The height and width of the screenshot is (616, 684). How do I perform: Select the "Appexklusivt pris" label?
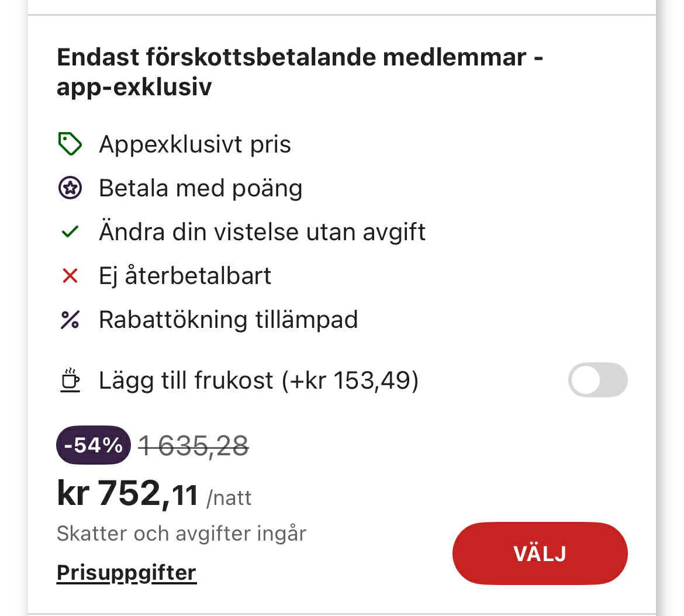point(195,144)
